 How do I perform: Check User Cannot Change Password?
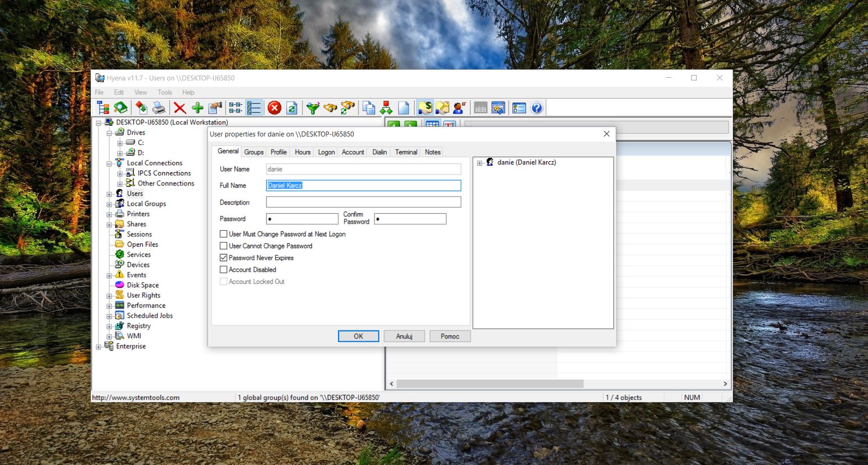pyautogui.click(x=224, y=246)
